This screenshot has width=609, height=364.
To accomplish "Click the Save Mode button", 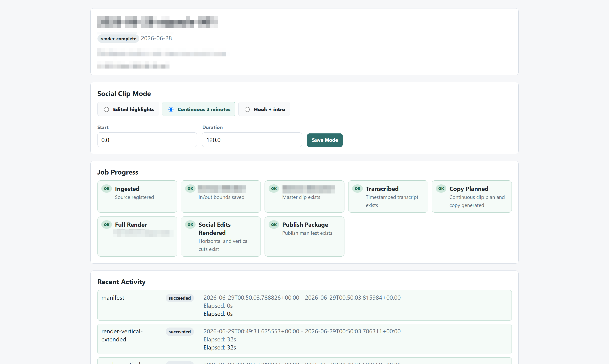I will click(x=325, y=140).
